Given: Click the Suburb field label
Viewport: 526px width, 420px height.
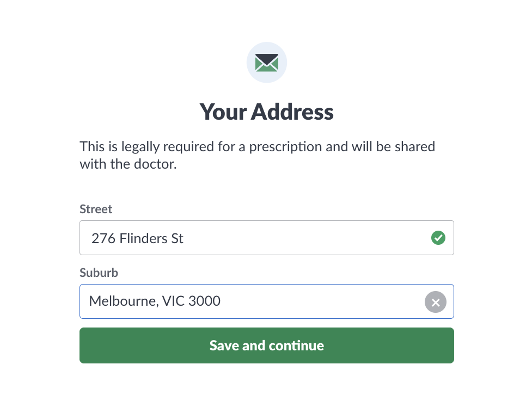Looking at the screenshot, I should [99, 273].
